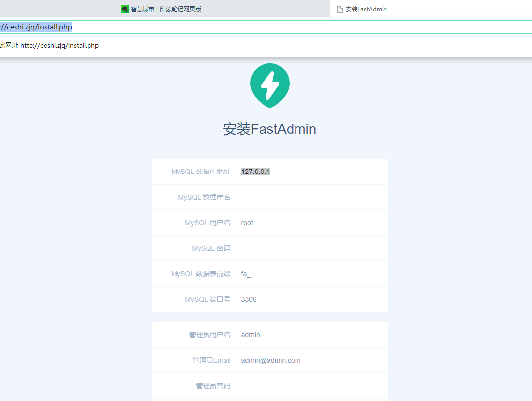Viewport: 532px width, 401px height.
Task: Click the 管理员密码 label
Action: (x=213, y=386)
